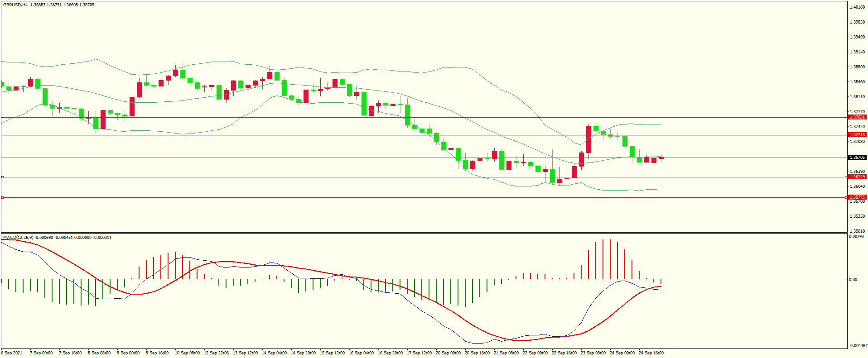The image size is (868, 358).
Task: Click the left handle of the 1.35775 line
Action: pyautogui.click(x=2, y=197)
